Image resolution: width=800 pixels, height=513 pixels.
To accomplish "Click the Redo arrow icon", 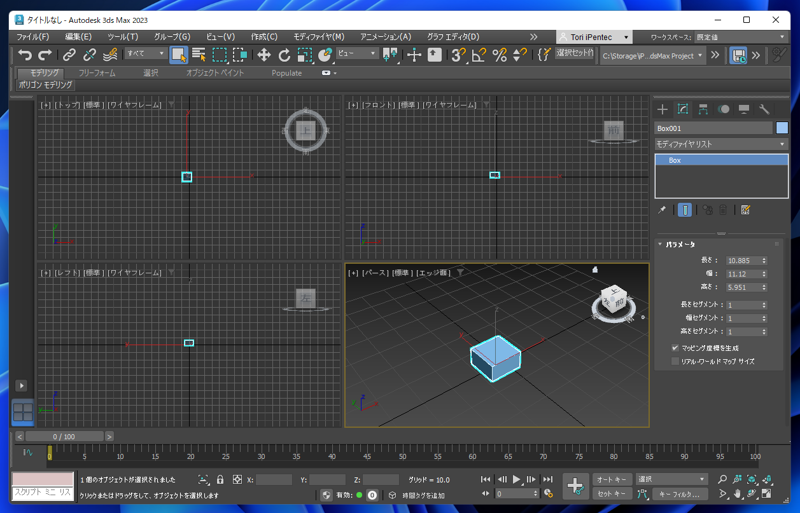I will click(x=45, y=55).
